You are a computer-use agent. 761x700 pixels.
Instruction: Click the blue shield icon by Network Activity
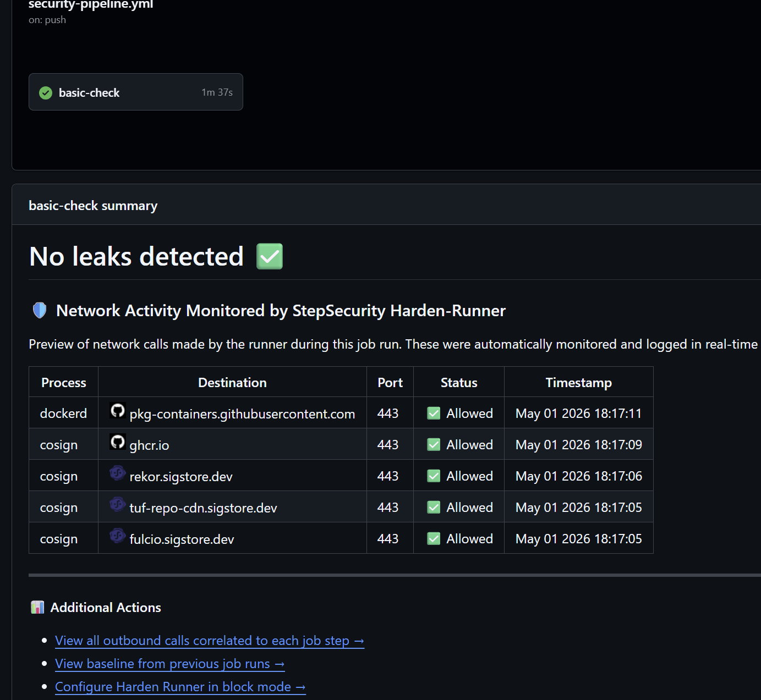click(40, 310)
